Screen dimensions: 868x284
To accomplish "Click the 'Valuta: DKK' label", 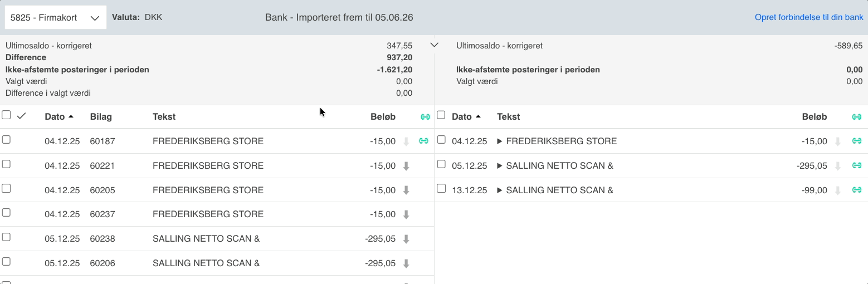I will (137, 18).
